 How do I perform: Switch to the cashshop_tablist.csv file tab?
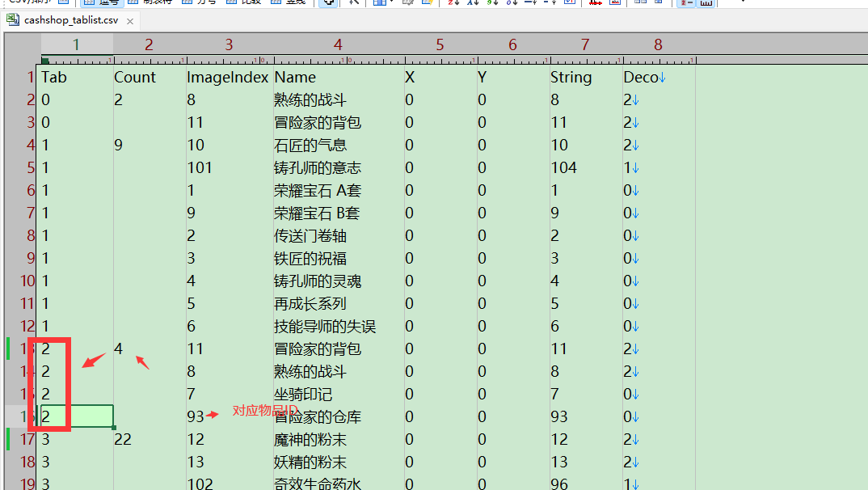(64, 20)
